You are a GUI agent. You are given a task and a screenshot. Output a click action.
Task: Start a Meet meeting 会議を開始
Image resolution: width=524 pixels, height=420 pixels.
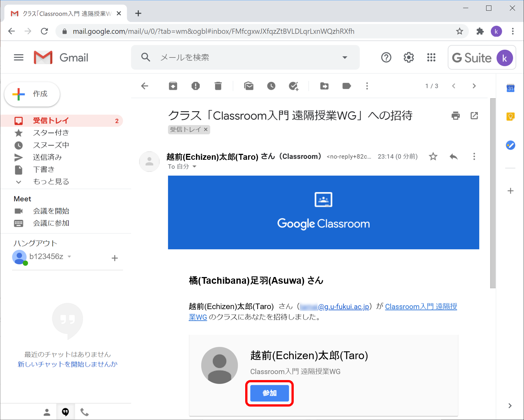[51, 211]
